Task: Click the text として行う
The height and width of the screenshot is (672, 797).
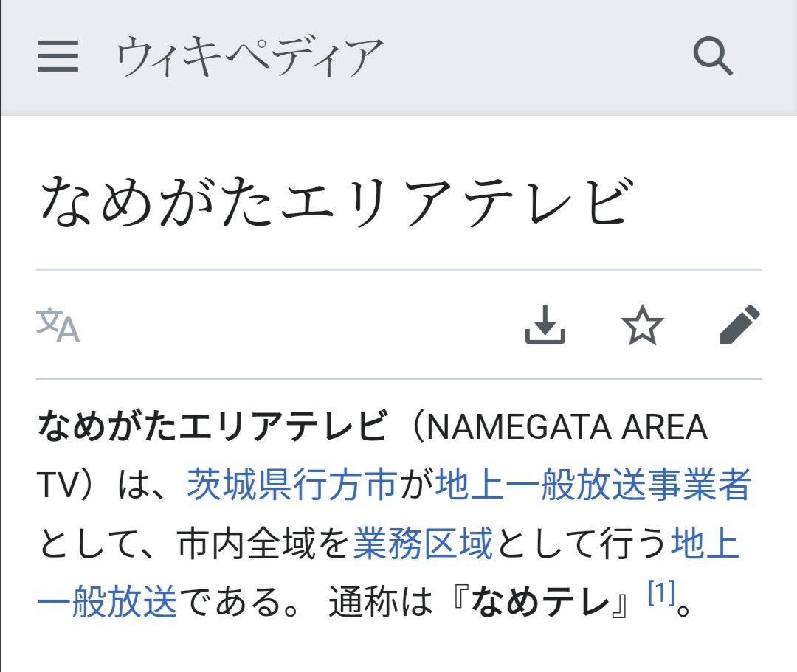Action: coord(582,545)
